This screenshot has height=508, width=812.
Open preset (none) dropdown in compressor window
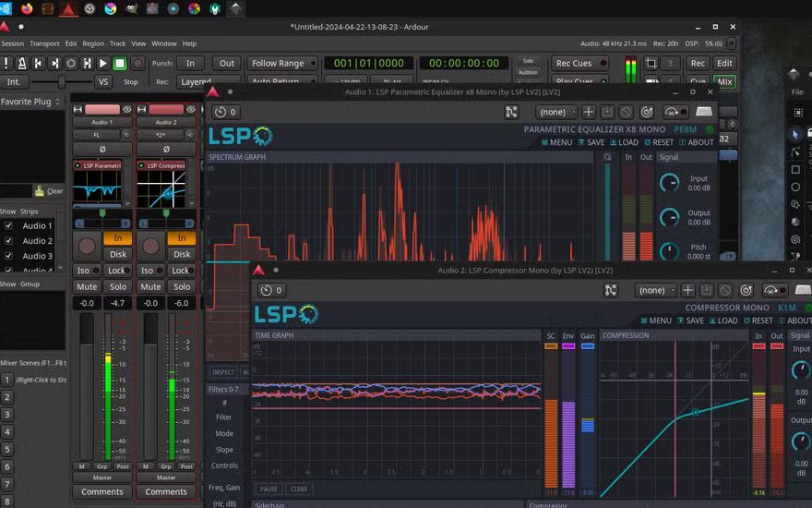coord(656,290)
